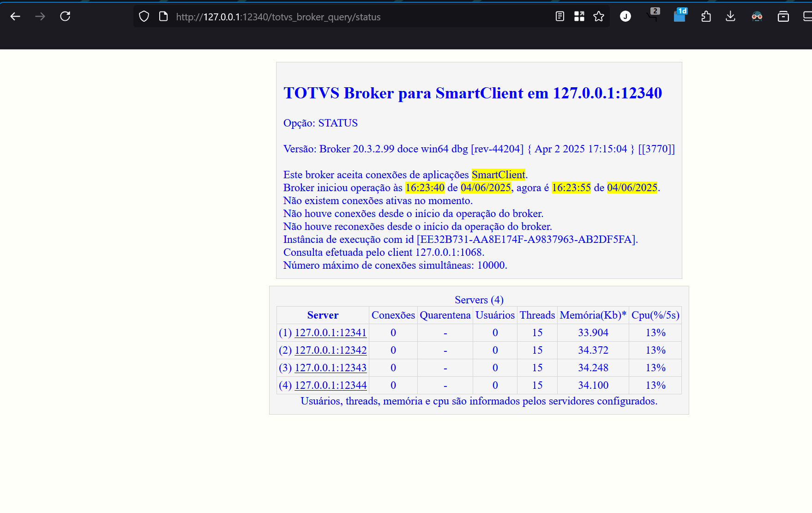The width and height of the screenshot is (812, 513).
Task: Click the highlighted word SmartClient
Action: click(498, 175)
